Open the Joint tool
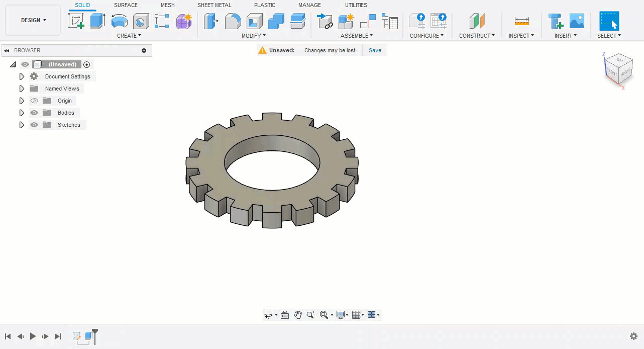Image resolution: width=644 pixels, height=349 pixels. [x=368, y=21]
